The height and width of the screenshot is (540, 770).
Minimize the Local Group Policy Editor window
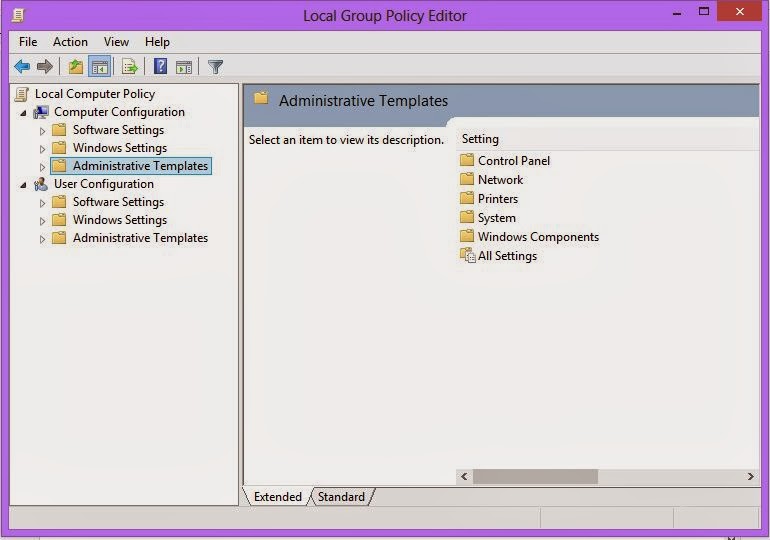click(x=677, y=13)
